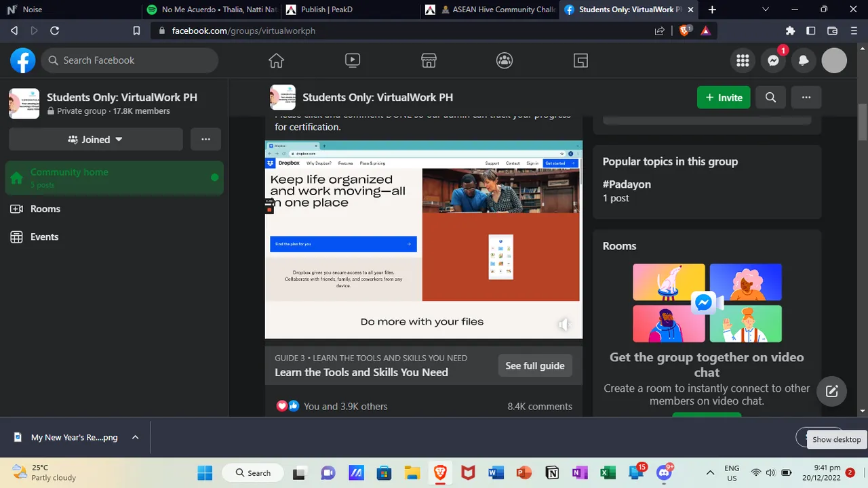Image resolution: width=868 pixels, height=488 pixels.
Task: Open the Brave Shields lion icon
Action: click(685, 30)
